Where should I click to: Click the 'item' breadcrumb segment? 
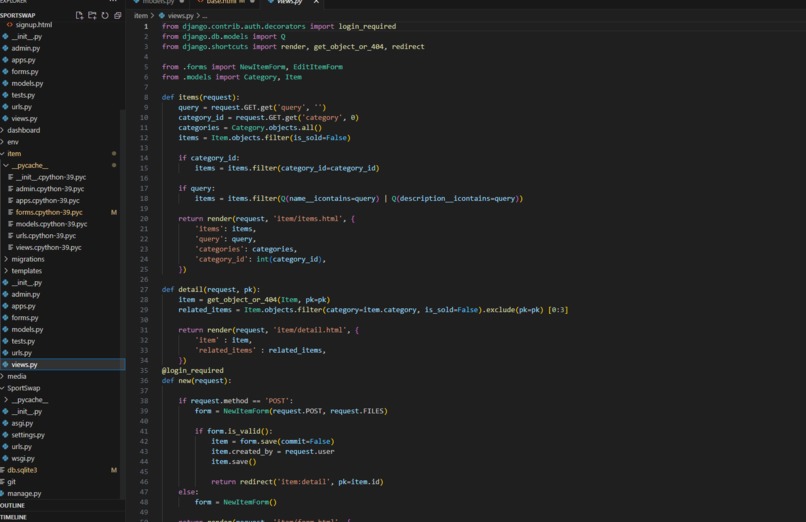tap(140, 16)
